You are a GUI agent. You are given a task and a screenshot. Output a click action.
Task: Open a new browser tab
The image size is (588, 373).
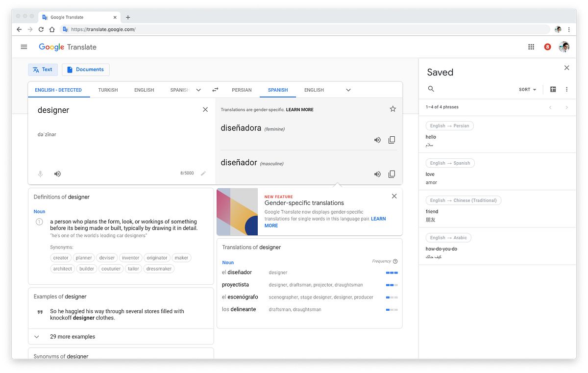pos(128,17)
